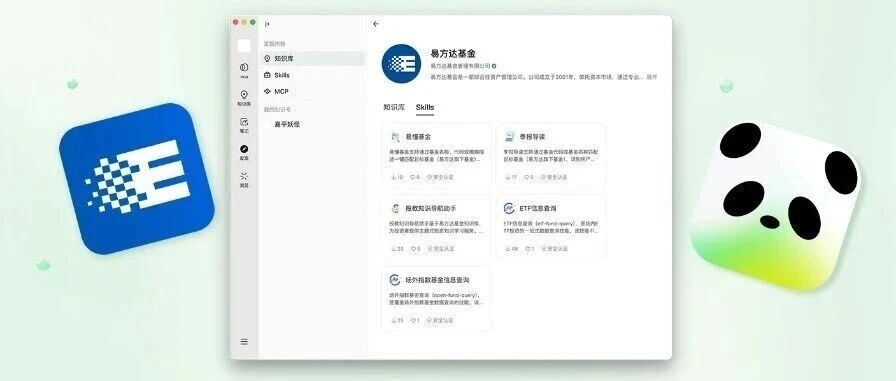Click download count on 投教知识导航助手 card

pyautogui.click(x=397, y=248)
